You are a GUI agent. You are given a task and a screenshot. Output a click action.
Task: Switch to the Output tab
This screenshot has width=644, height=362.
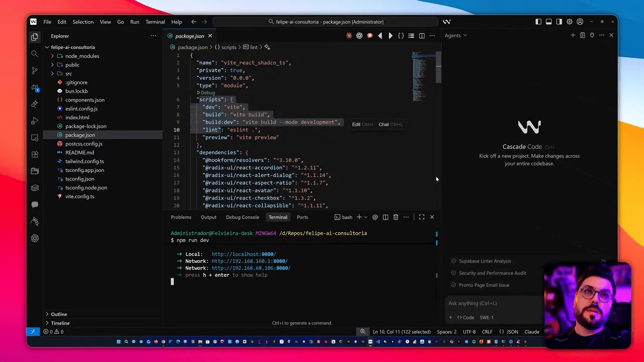pyautogui.click(x=208, y=217)
